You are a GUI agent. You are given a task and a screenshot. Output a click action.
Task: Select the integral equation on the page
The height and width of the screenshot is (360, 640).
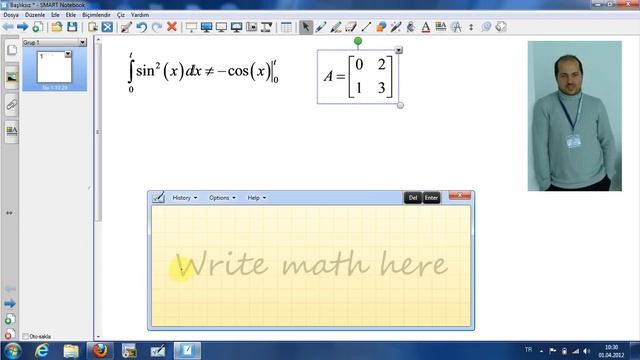(203, 73)
